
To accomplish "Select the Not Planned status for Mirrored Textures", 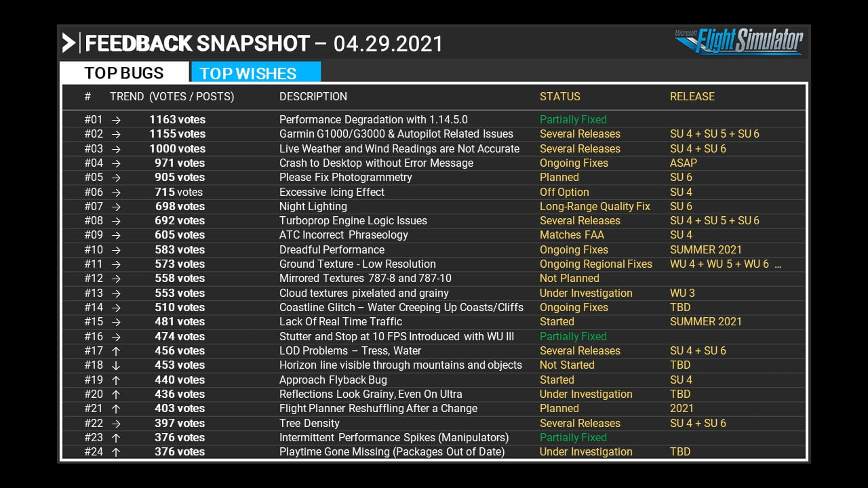I will point(569,279).
